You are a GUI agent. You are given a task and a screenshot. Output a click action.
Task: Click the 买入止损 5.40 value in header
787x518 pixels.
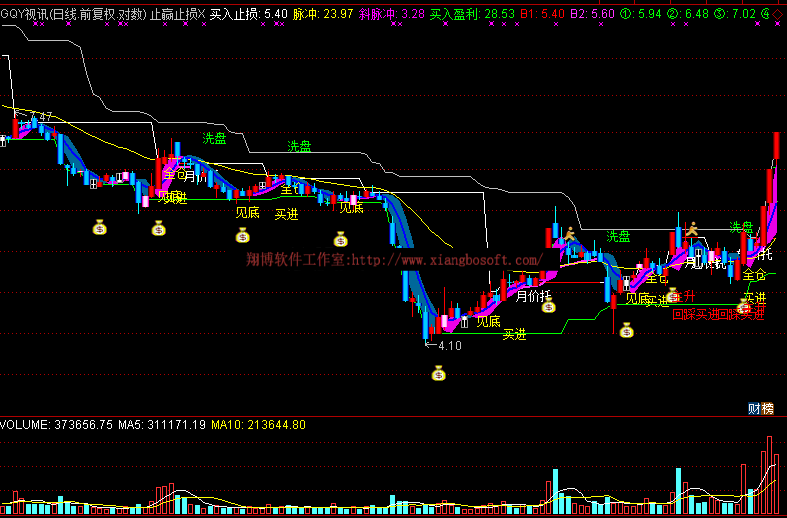pyautogui.click(x=248, y=14)
